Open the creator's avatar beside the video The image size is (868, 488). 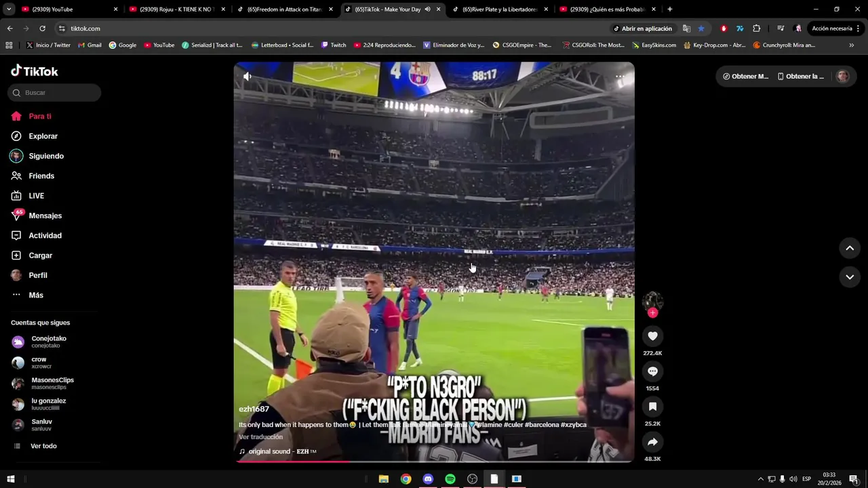652,301
